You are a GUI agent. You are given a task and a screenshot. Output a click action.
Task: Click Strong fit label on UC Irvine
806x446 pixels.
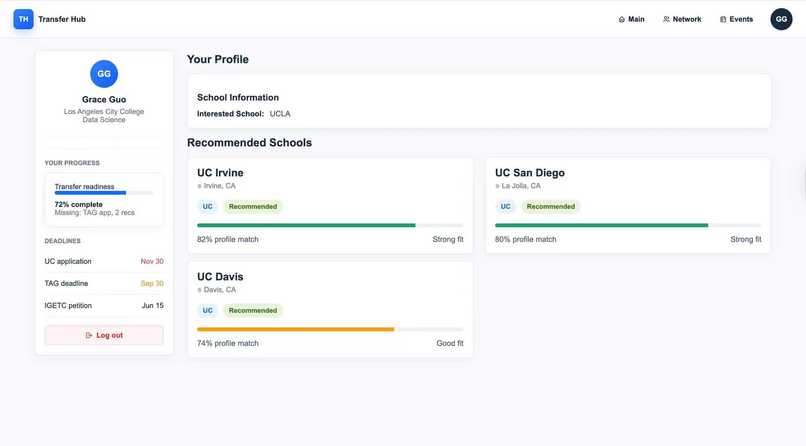(x=448, y=239)
